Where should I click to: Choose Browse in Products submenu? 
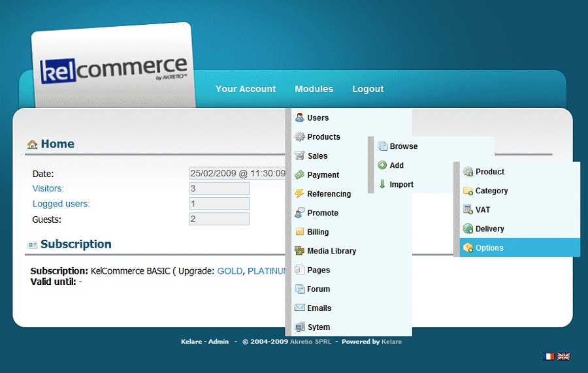click(403, 146)
